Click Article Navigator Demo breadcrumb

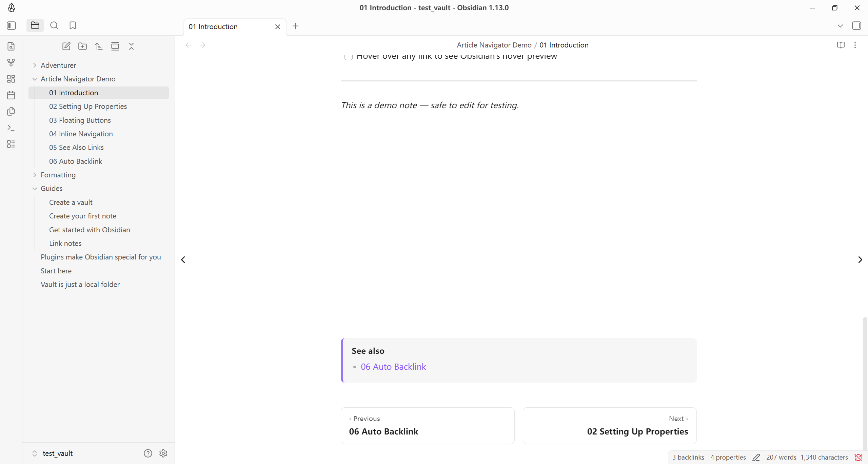[494, 45]
